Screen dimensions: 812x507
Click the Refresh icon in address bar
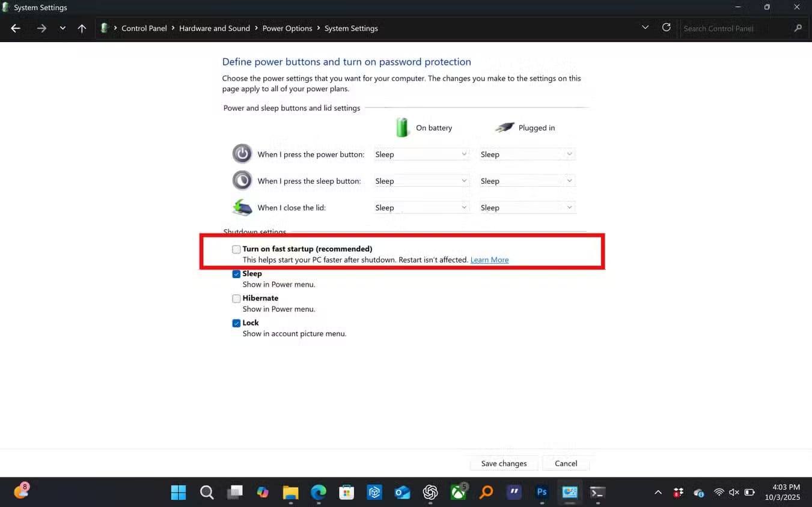[x=666, y=28]
